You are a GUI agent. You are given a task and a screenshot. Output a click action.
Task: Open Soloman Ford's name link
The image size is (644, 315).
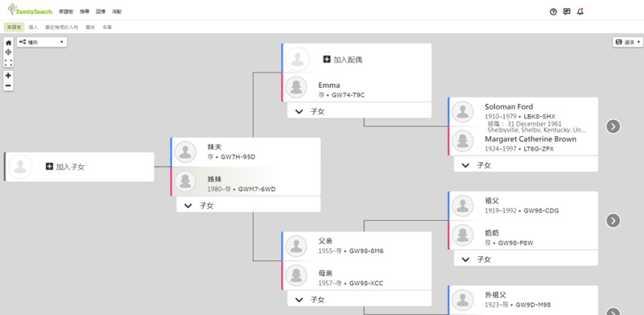[x=509, y=106]
